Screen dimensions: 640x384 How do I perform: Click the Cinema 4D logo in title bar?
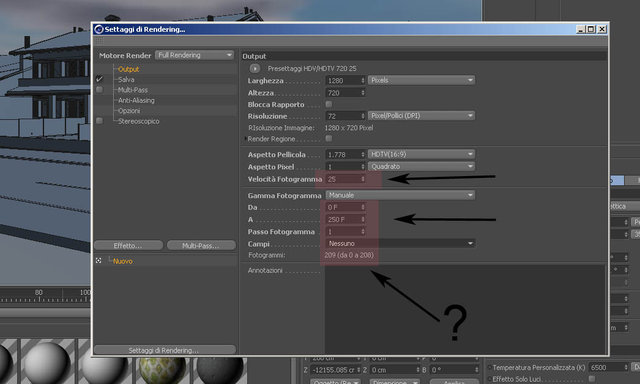[98, 29]
